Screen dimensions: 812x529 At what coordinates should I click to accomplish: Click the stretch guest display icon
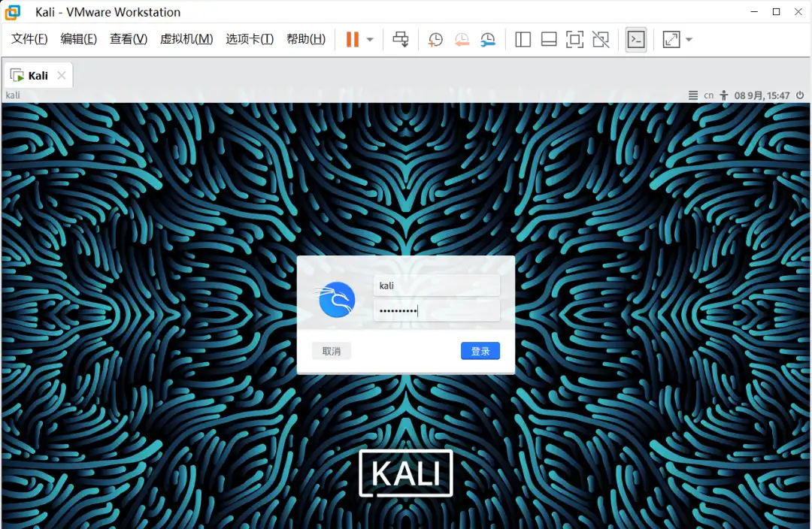pyautogui.click(x=671, y=40)
